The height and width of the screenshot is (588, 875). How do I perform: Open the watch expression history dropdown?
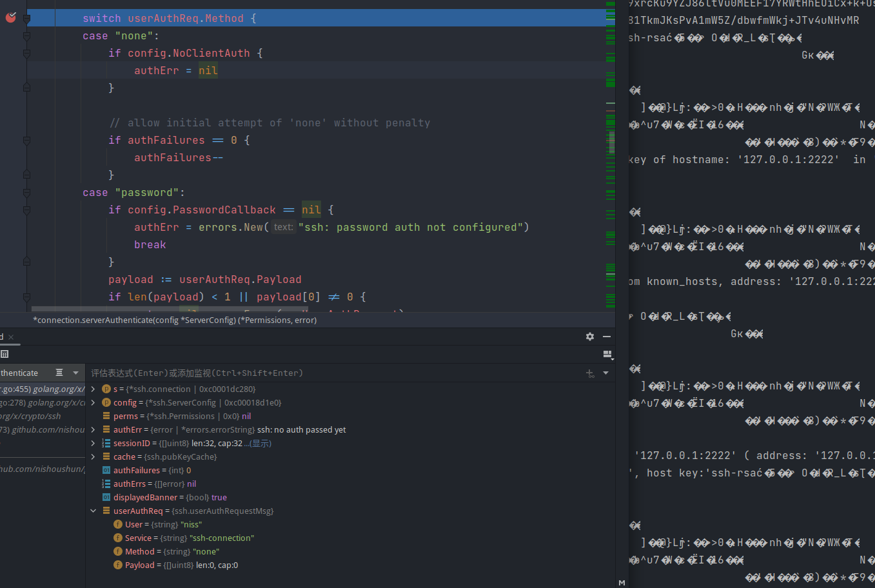point(605,373)
